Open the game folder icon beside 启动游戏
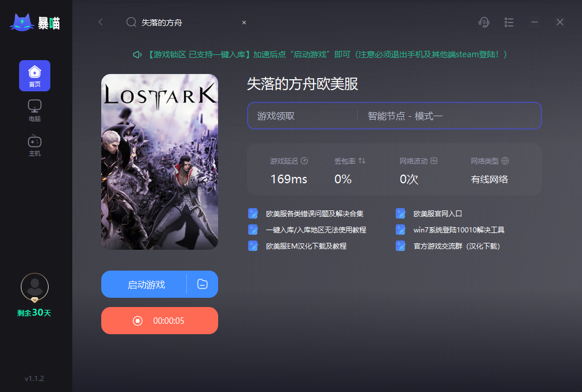Viewport: 582px width, 392px height. point(202,284)
